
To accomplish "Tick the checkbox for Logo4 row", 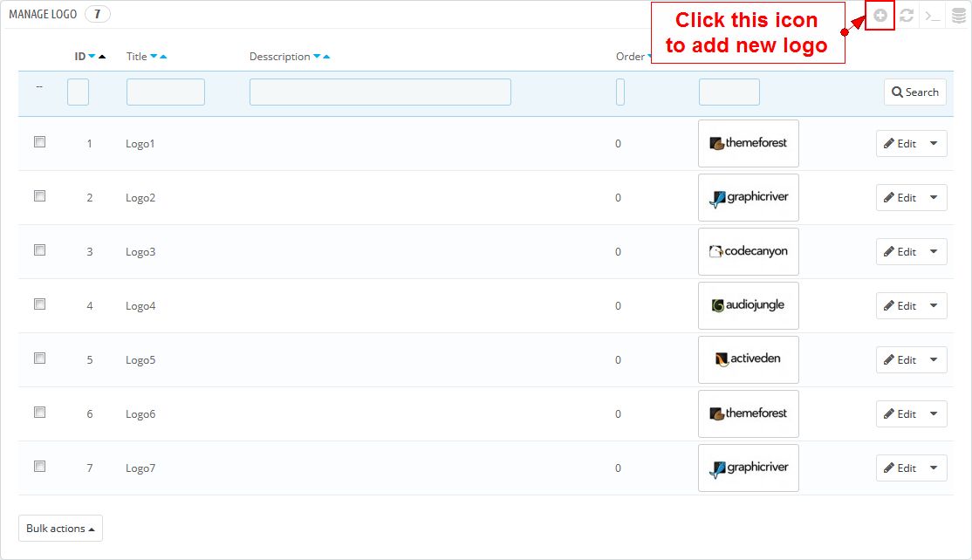I will pos(39,304).
